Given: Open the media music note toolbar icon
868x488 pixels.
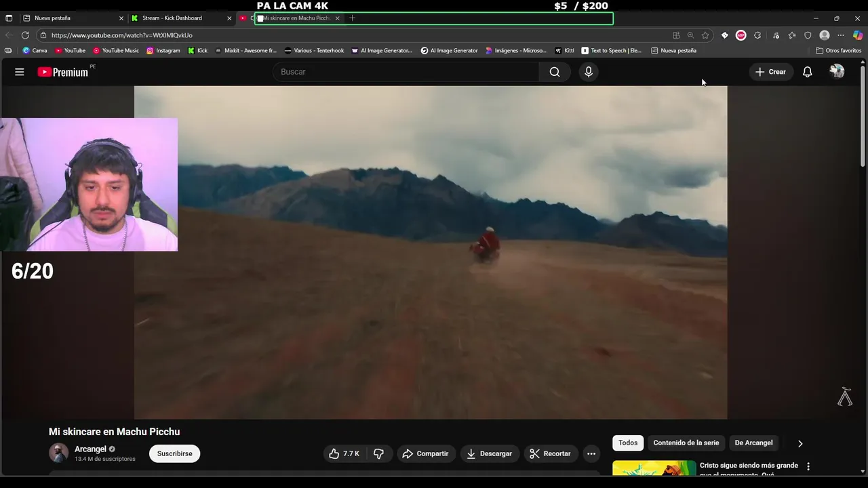Looking at the screenshot, I should pos(776,35).
